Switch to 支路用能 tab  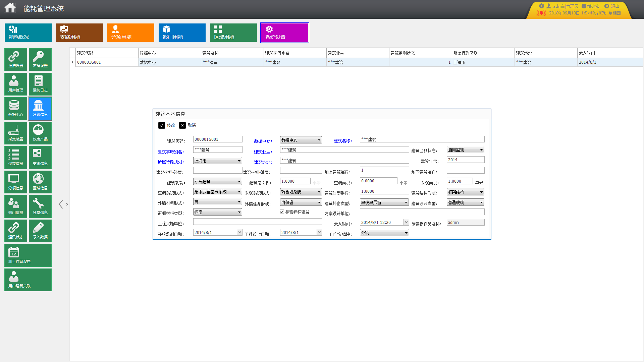79,33
